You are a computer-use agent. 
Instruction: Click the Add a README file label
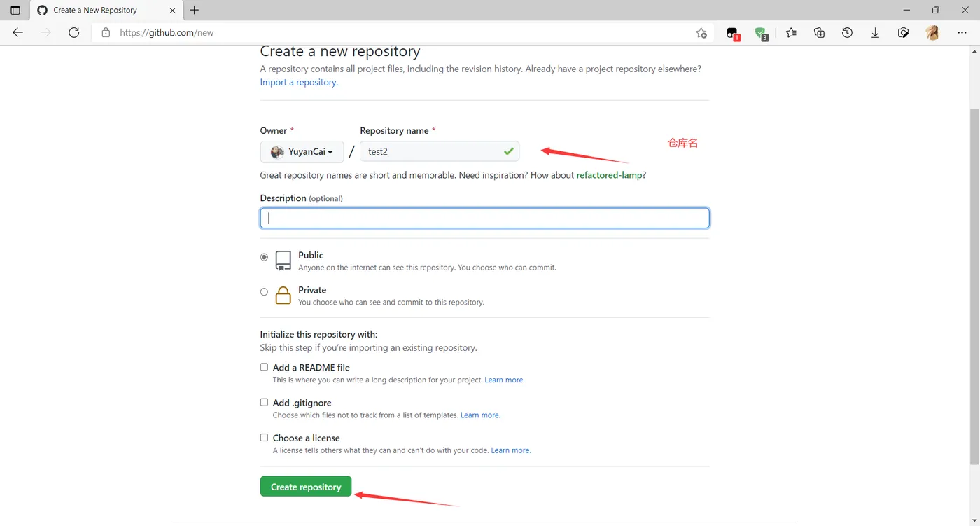[311, 367]
